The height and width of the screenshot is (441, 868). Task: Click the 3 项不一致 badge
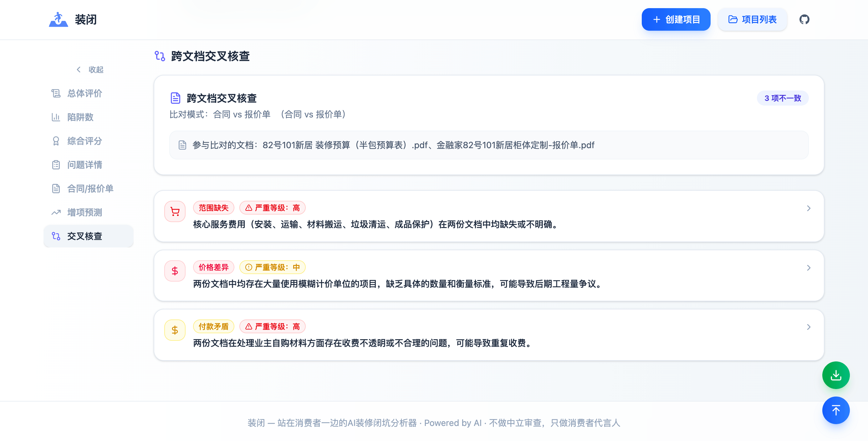(x=782, y=98)
